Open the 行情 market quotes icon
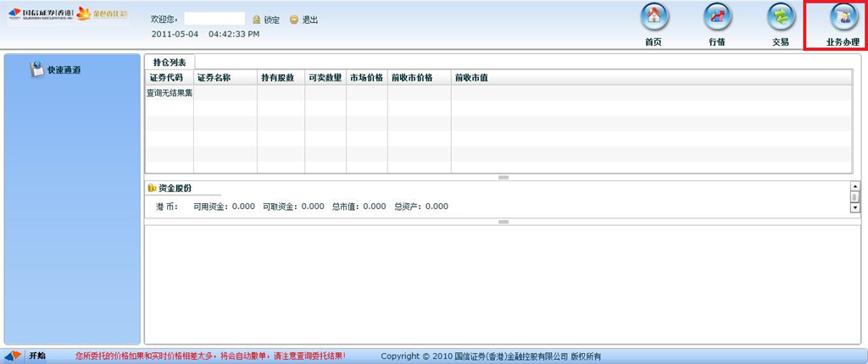 coord(716,18)
